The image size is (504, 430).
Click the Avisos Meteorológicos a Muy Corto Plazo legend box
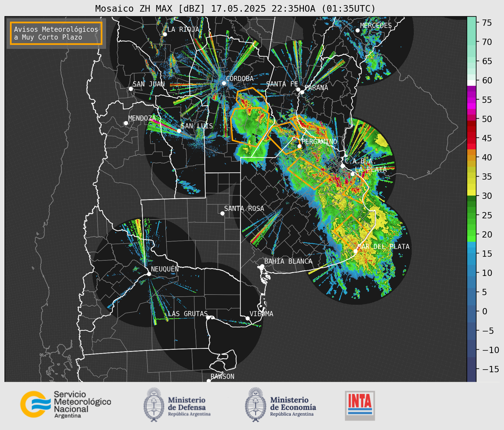click(56, 33)
